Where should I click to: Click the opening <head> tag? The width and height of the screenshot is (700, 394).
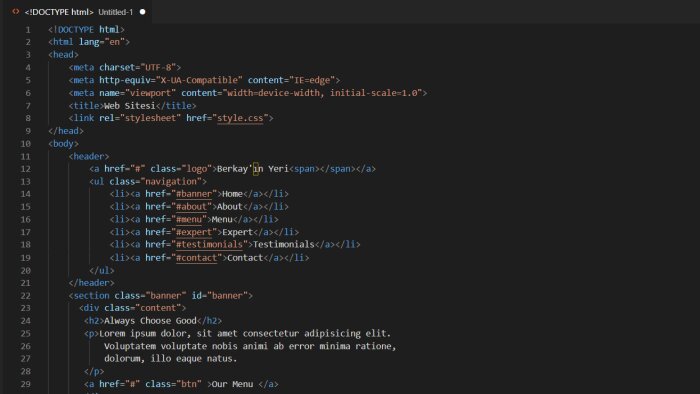pyautogui.click(x=63, y=54)
